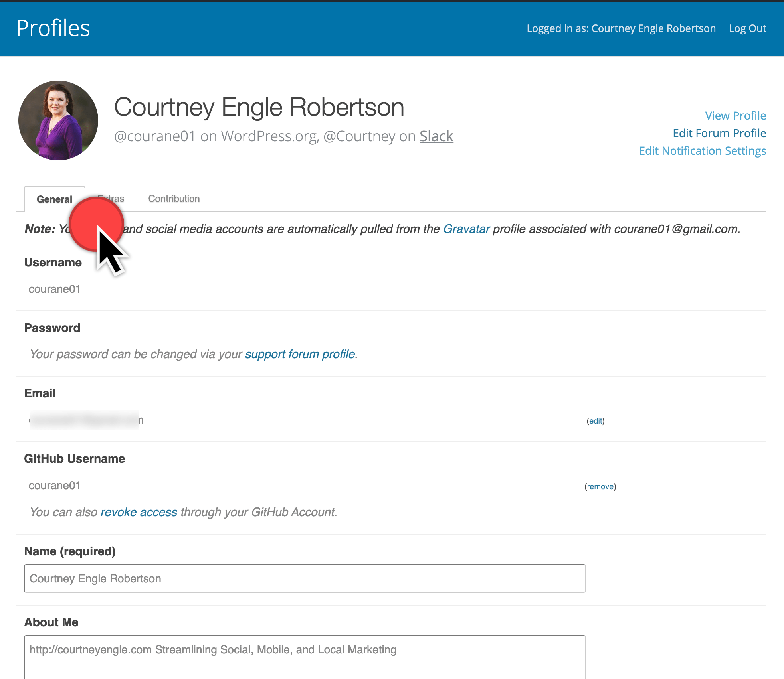
Task: Follow the Slack link under the name
Action: point(436,136)
